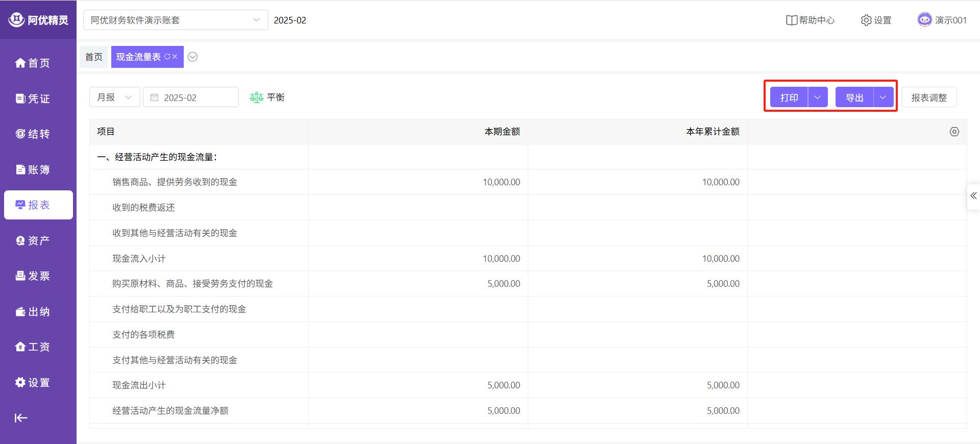
Task: Open 帮助中心 help center
Action: coord(810,20)
